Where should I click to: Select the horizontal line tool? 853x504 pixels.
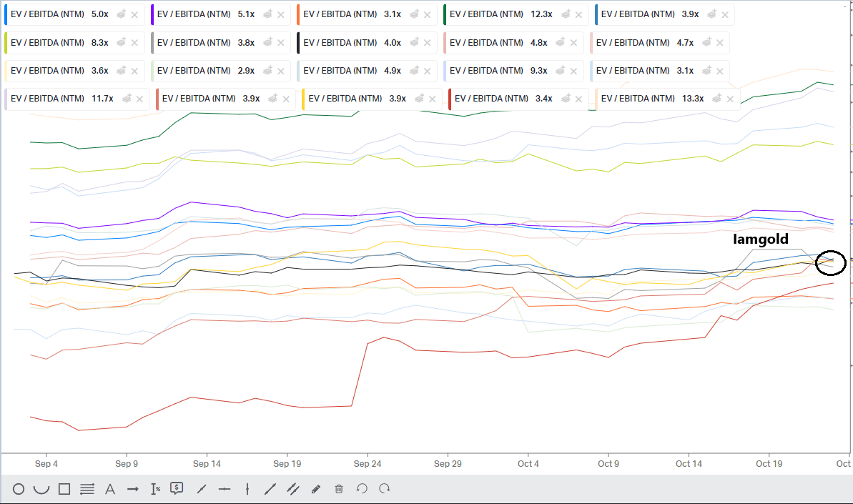[x=225, y=489]
